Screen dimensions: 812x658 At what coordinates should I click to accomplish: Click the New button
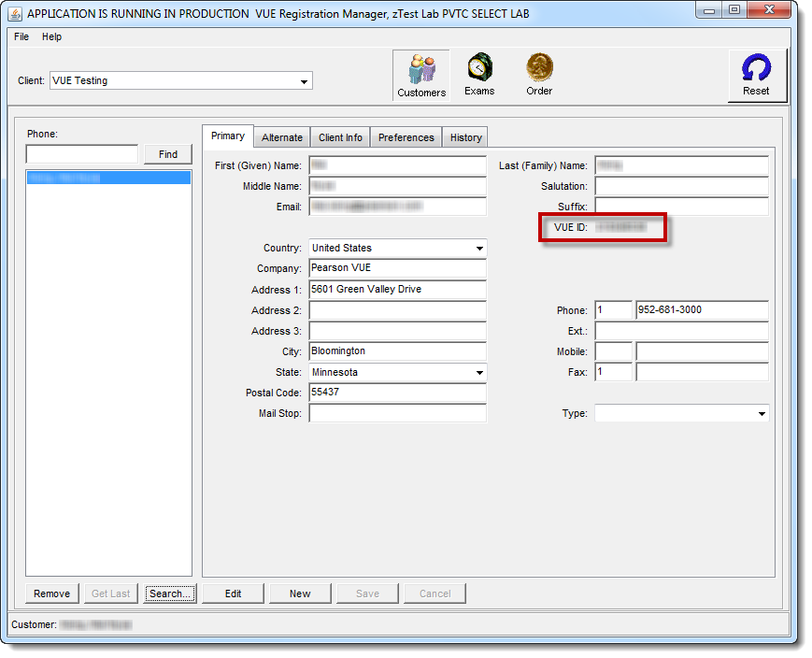(x=300, y=594)
